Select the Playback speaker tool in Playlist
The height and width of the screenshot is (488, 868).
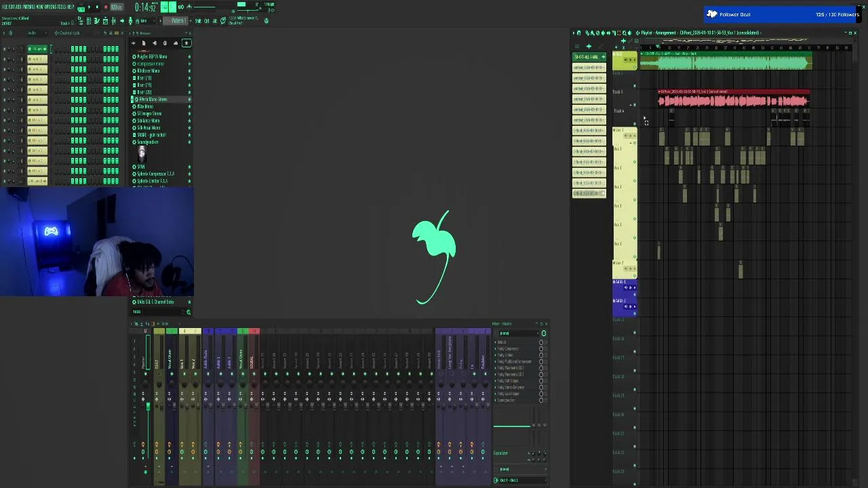click(629, 33)
